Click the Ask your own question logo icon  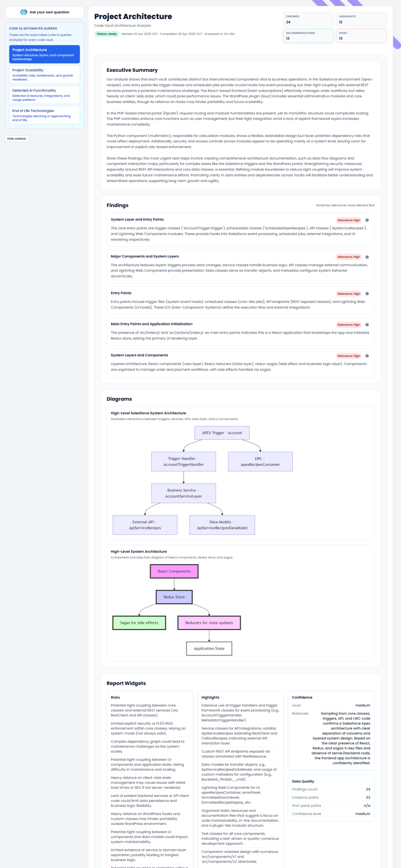[23, 12]
